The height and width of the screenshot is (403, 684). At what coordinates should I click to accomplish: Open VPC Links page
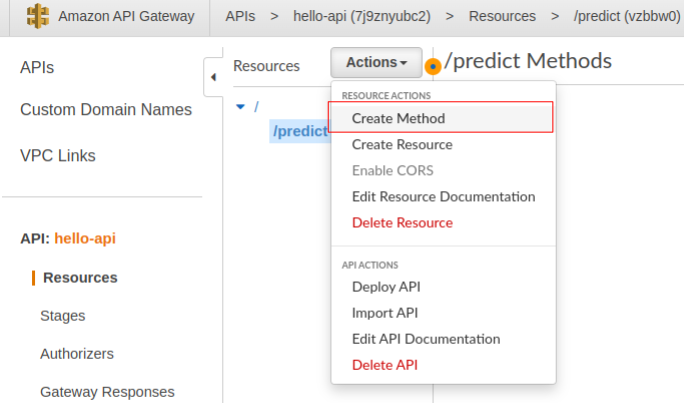(58, 156)
